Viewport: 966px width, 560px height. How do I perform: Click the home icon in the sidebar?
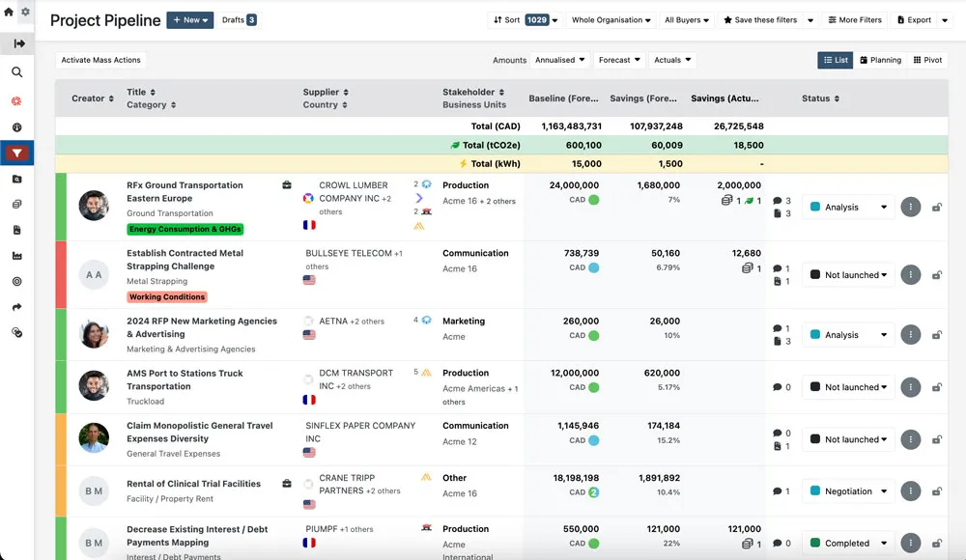tap(10, 12)
